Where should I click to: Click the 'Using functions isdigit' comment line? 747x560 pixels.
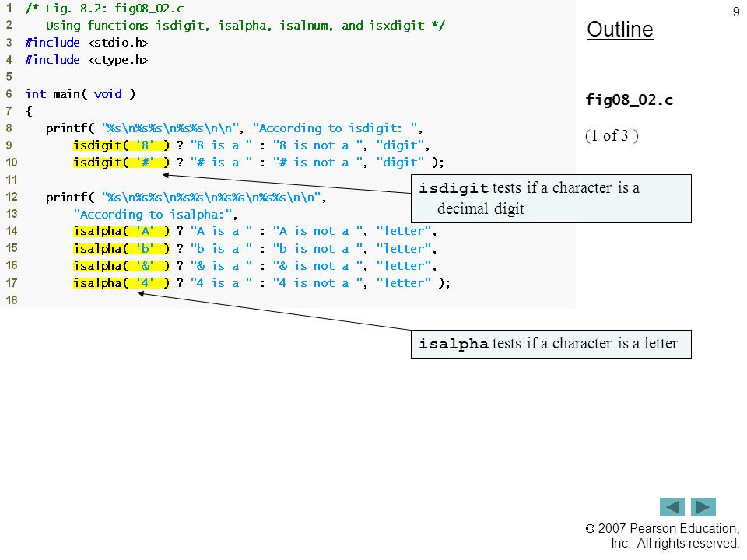click(x=245, y=26)
